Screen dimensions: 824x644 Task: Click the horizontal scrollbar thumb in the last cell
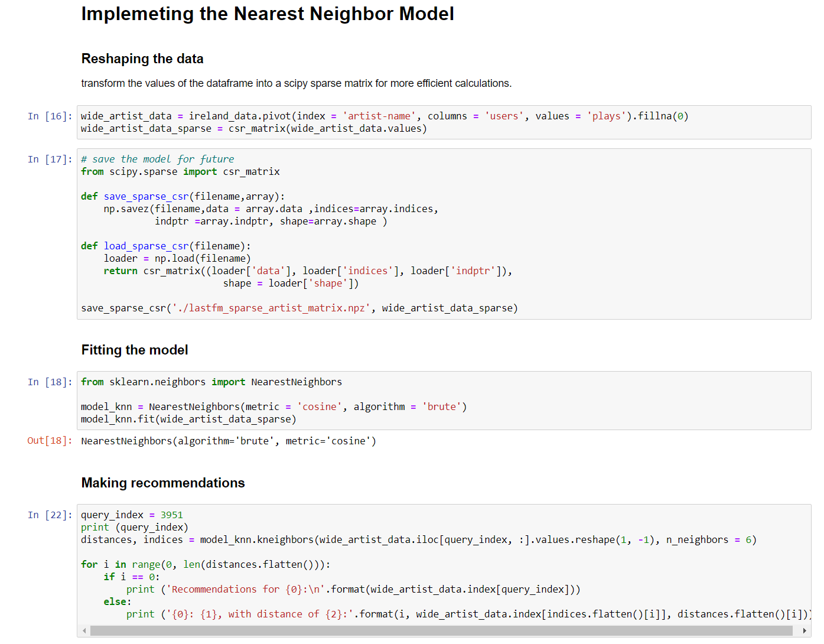441,631
